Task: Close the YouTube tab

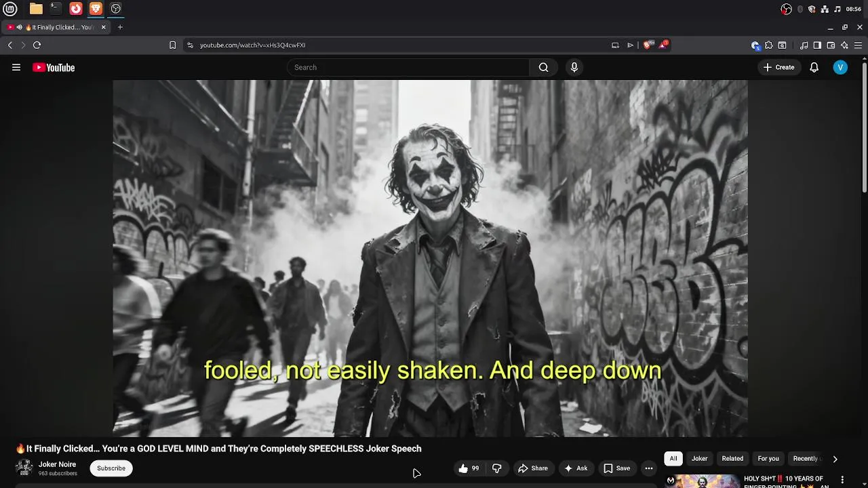Action: tap(103, 27)
